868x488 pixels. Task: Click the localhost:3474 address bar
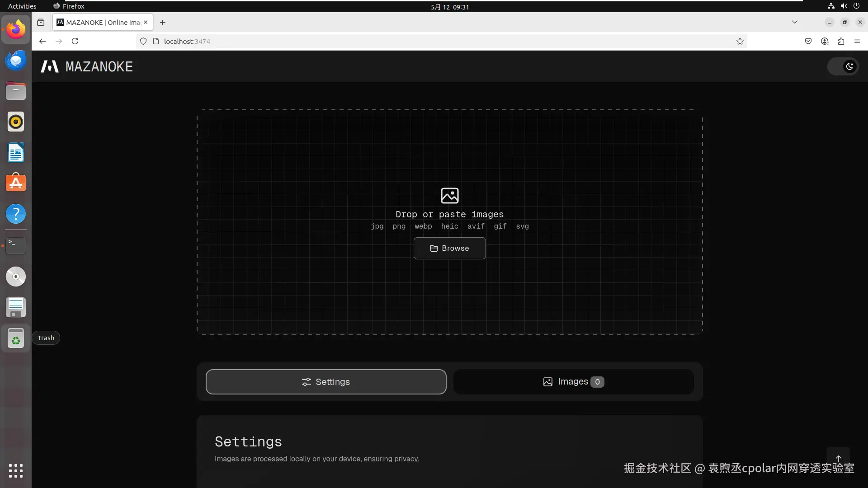coord(441,41)
